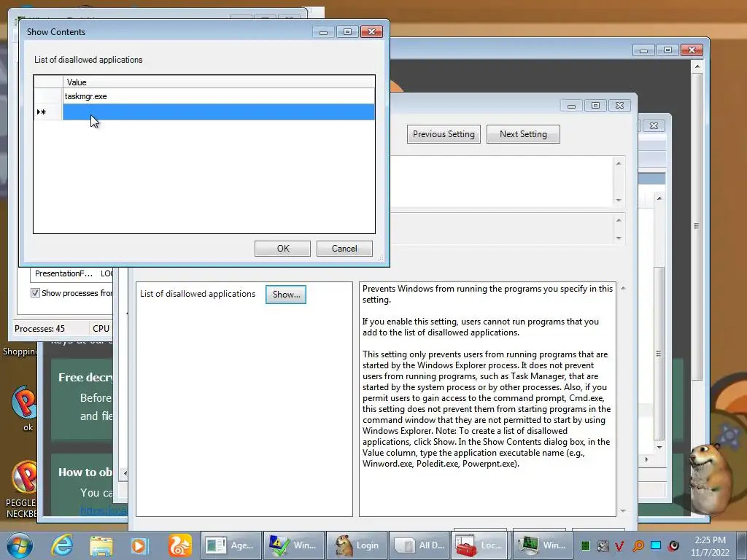This screenshot has width=747, height=560.
Task: Click the Previous Setting button
Action: point(444,134)
